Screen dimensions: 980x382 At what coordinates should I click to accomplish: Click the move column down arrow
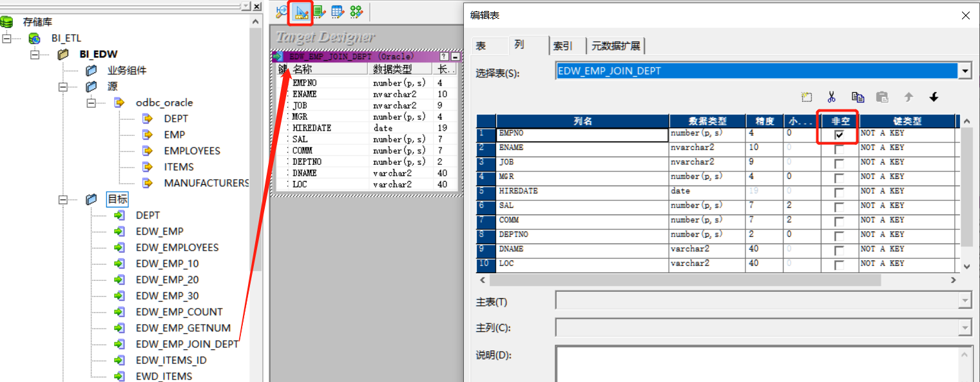934,97
